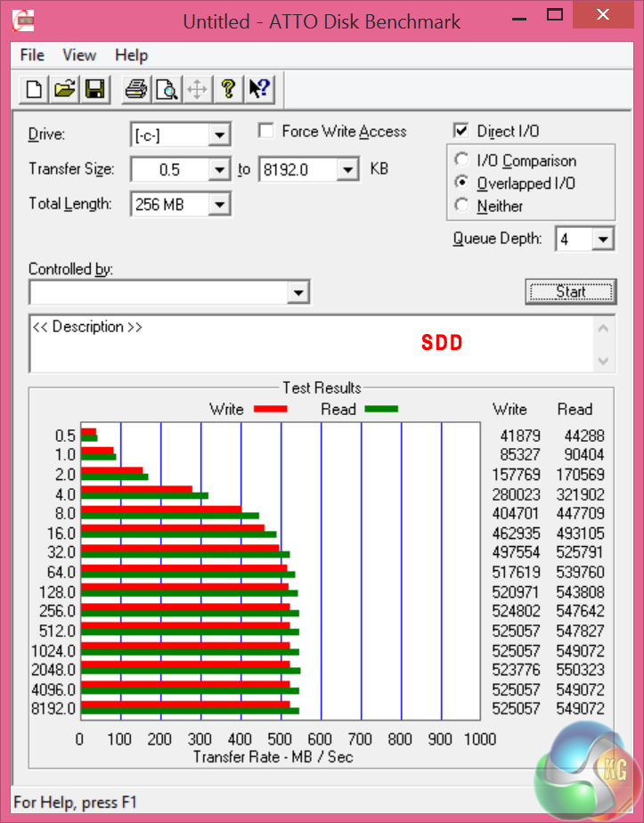
Task: Click the 1024.0 transfer size label
Action: [x=53, y=651]
